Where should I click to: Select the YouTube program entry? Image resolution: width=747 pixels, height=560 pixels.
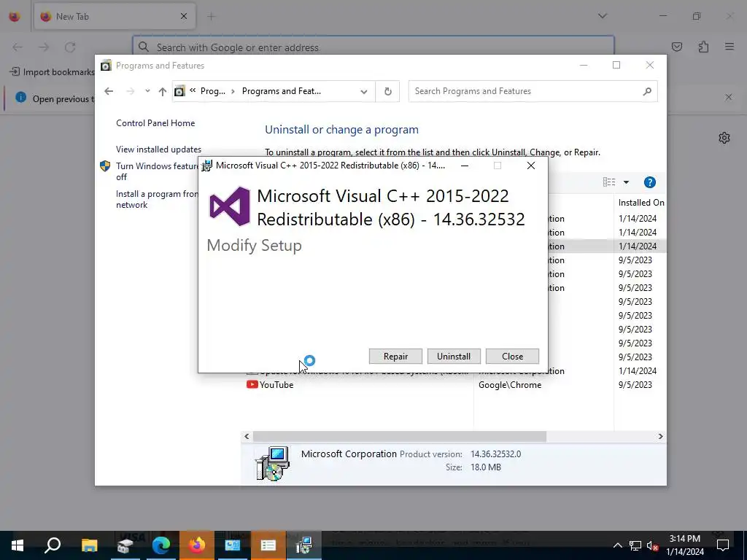276,385
